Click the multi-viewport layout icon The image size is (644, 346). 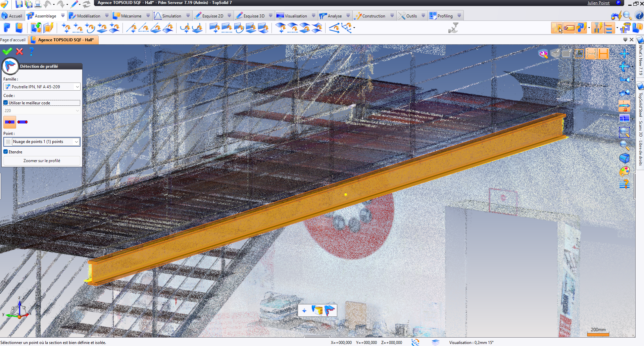[x=624, y=118]
